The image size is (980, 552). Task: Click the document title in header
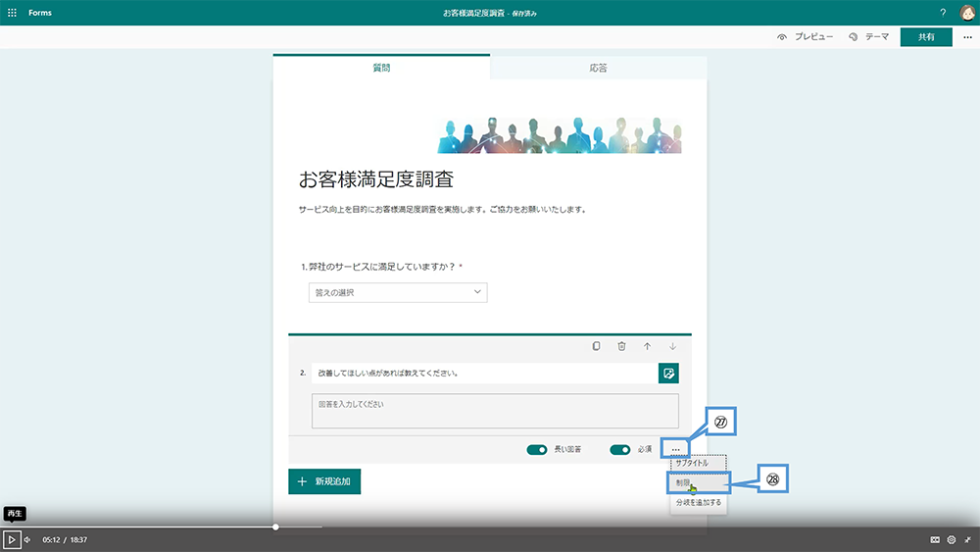click(x=490, y=13)
